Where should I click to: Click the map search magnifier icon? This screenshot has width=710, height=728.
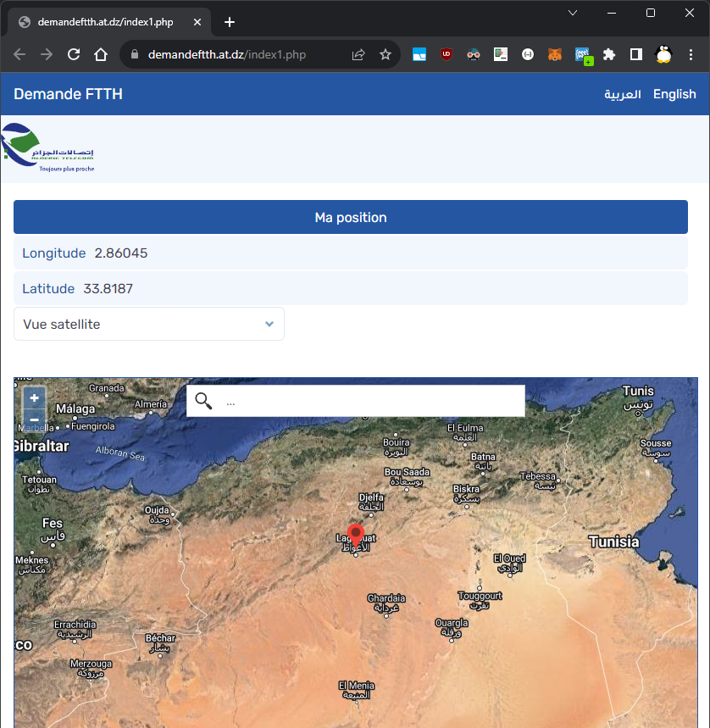(x=203, y=401)
